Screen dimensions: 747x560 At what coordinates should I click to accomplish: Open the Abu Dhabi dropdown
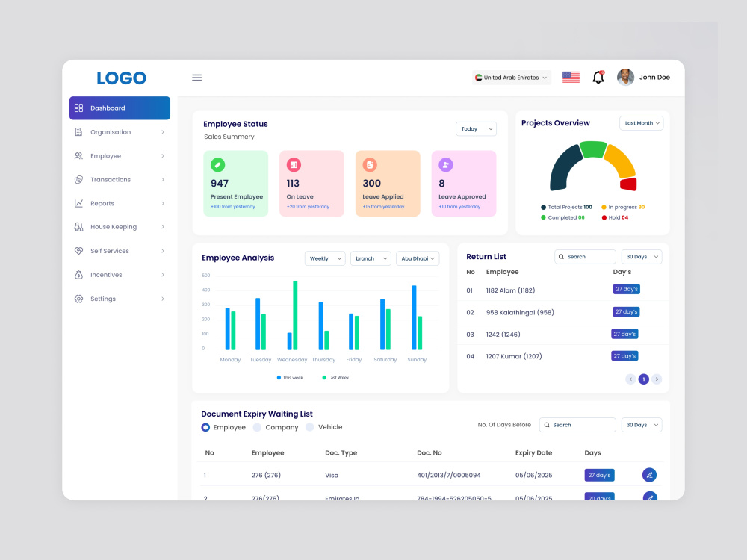click(418, 258)
